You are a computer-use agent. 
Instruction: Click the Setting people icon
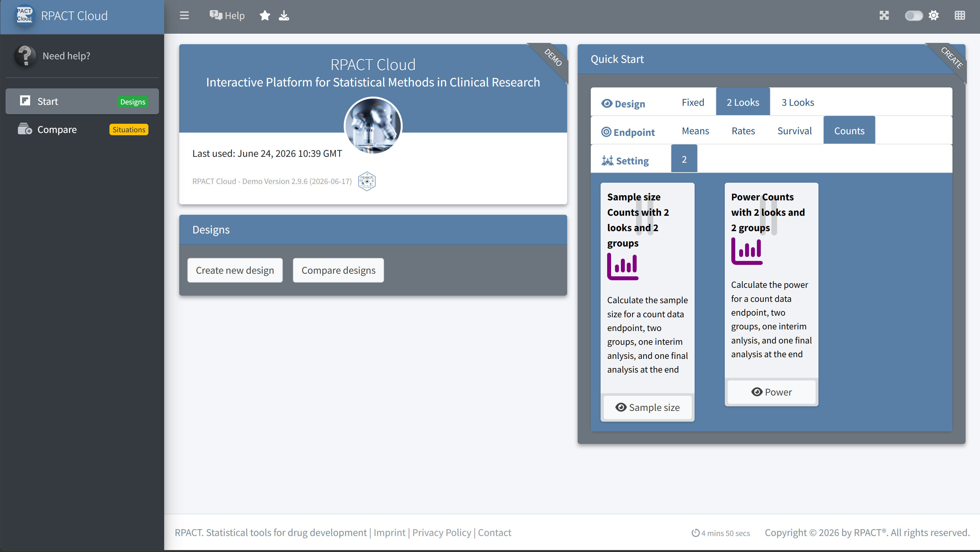pyautogui.click(x=607, y=161)
